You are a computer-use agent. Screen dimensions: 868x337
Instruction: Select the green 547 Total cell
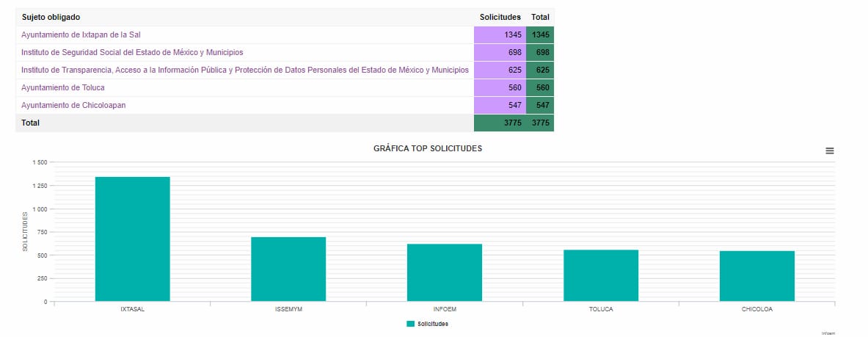point(540,106)
